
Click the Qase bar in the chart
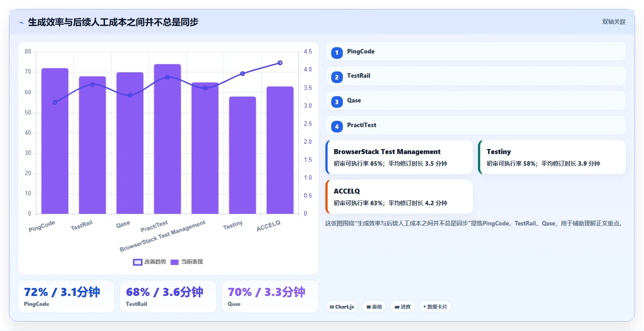point(130,143)
